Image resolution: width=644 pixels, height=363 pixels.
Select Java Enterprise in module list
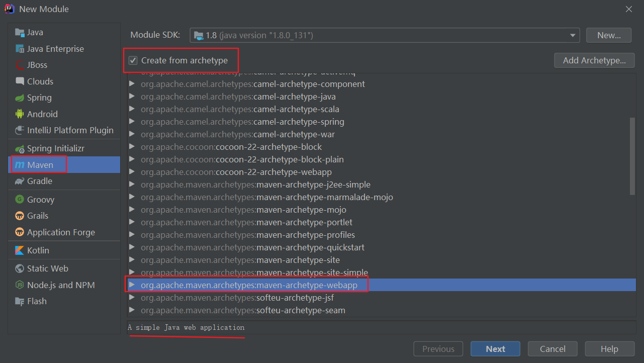pyautogui.click(x=64, y=49)
